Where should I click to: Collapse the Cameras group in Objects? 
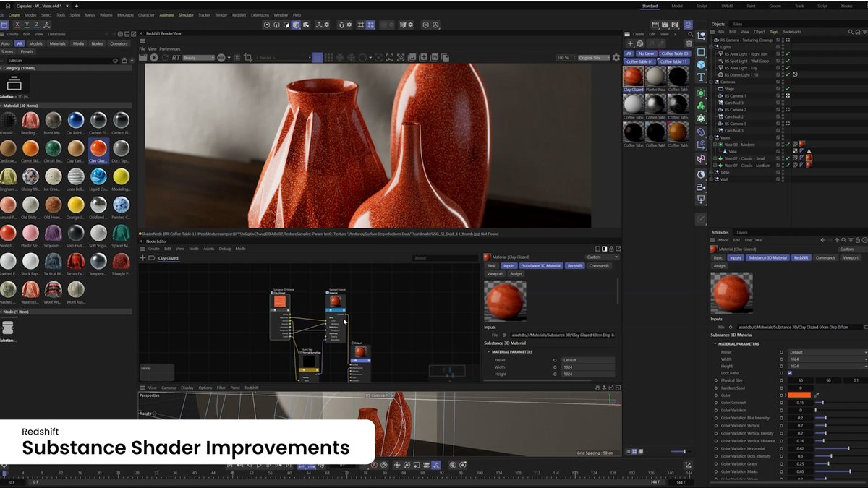pos(712,82)
